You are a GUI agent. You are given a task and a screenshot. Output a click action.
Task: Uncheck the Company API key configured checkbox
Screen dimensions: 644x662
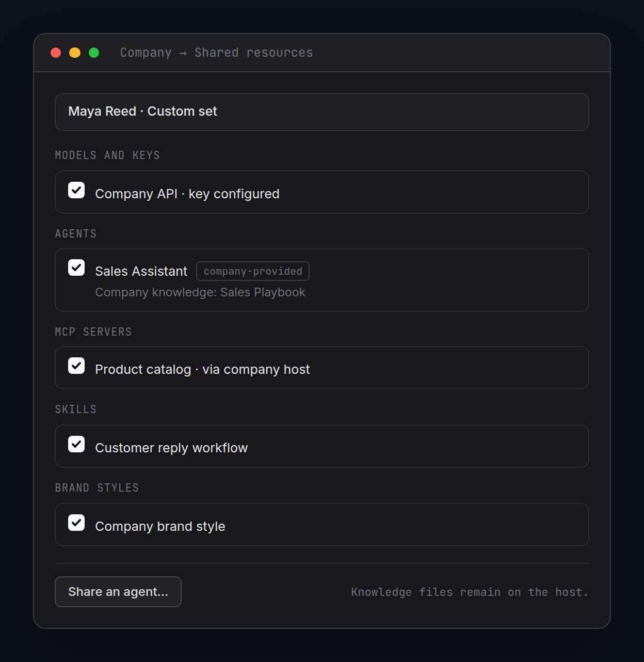point(76,190)
